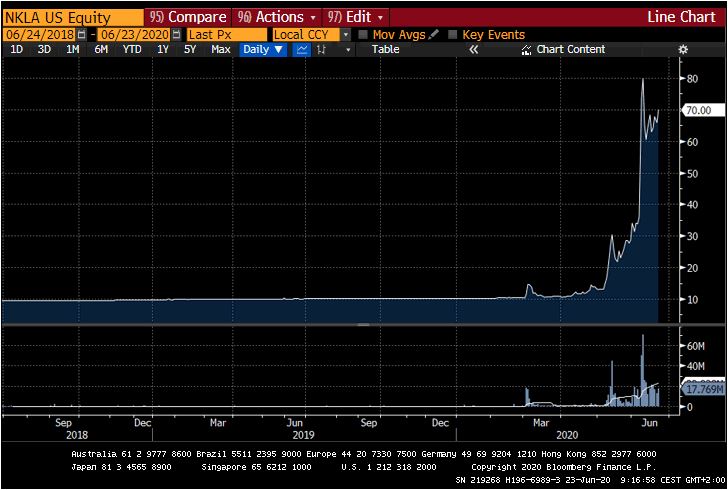Click the 95) Compare button
Screen dimensions: 728x490
[188, 18]
